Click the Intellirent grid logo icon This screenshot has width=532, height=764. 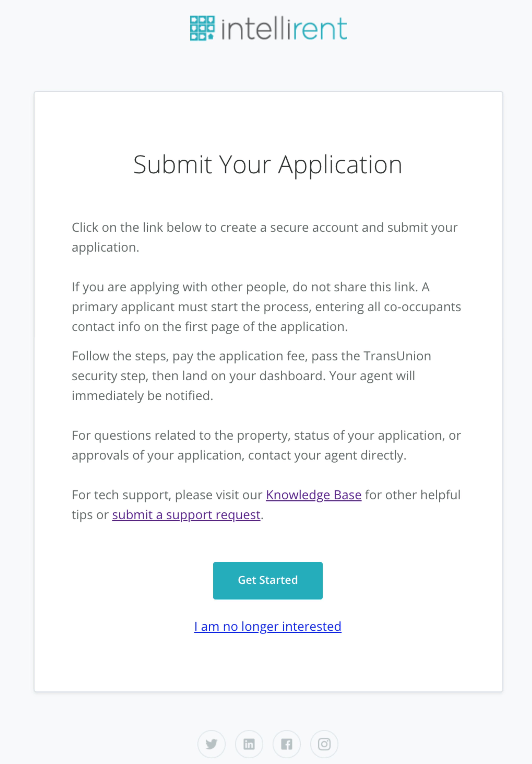(x=202, y=28)
